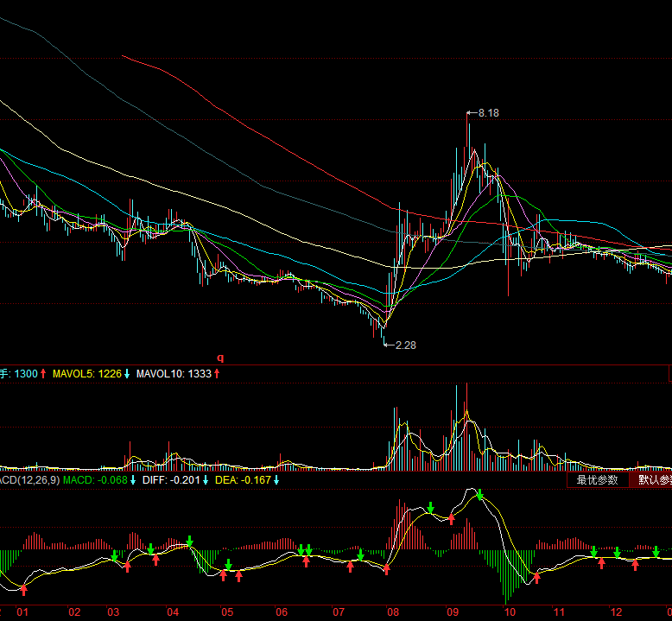672x621 pixels.
Task: Click the down arrow after DEA value -0.167
Action: pos(276,479)
